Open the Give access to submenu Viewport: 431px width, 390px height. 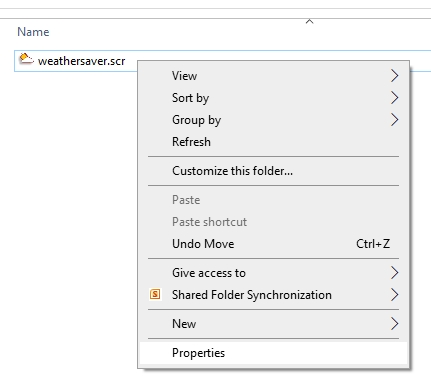[x=273, y=273]
